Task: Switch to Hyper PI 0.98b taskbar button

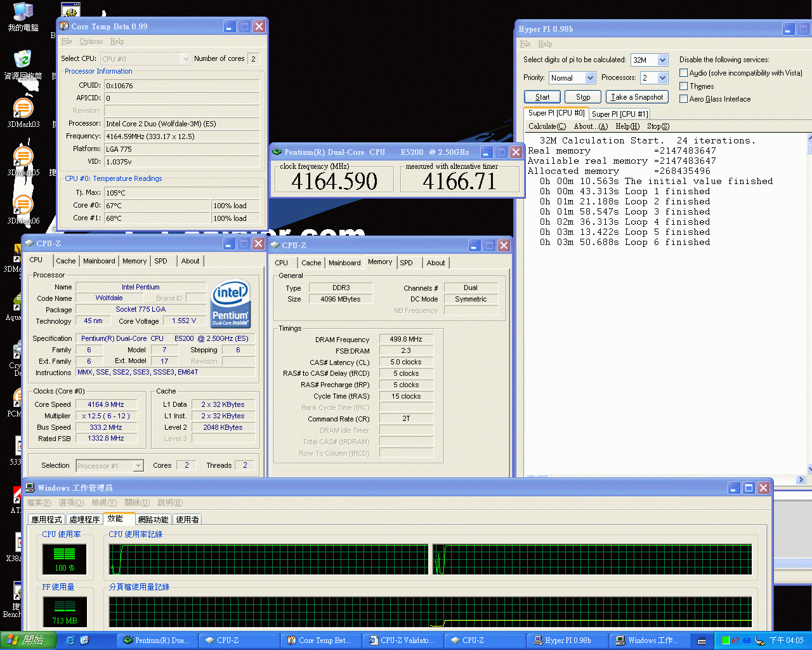Action: coord(566,640)
